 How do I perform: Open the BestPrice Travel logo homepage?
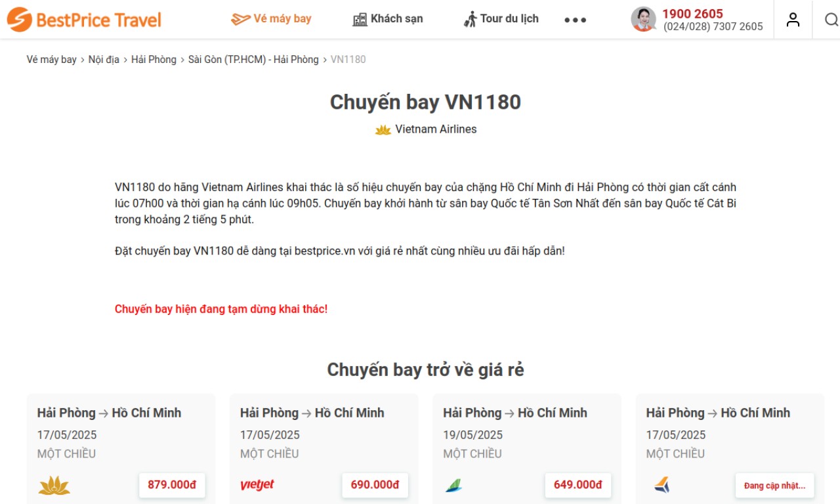(84, 20)
